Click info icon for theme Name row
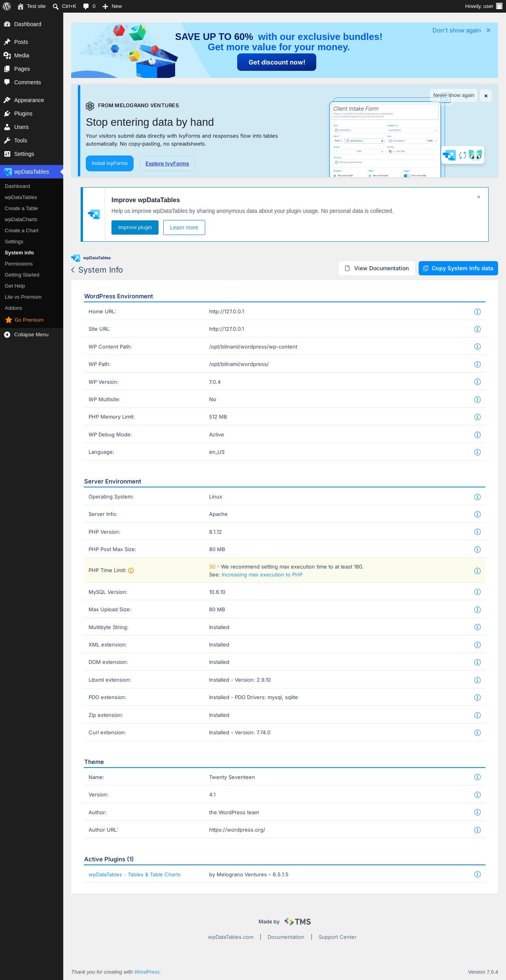This screenshot has width=506, height=980. click(478, 777)
